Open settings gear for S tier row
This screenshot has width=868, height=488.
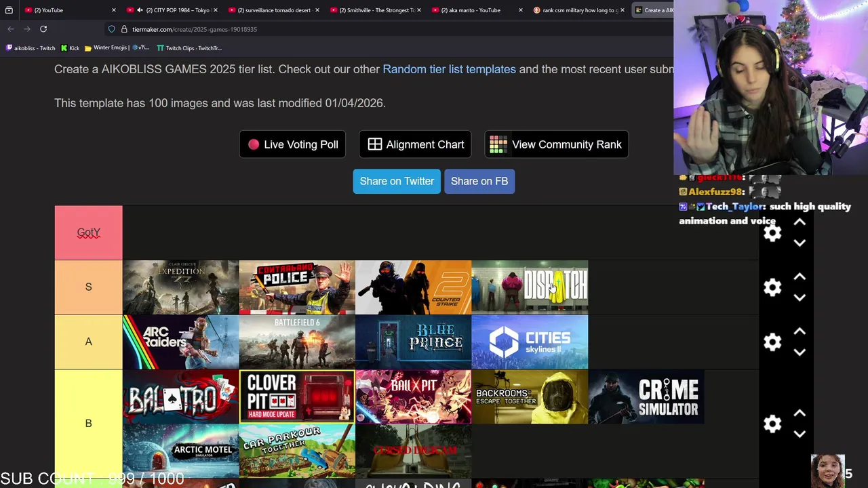[x=772, y=287]
